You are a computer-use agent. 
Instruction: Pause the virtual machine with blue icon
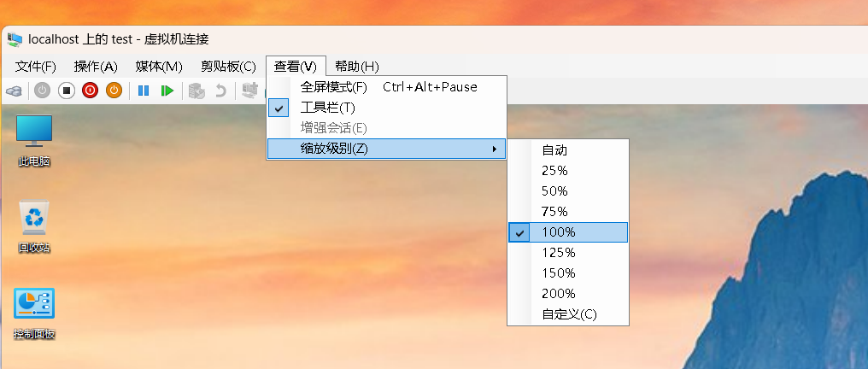144,91
